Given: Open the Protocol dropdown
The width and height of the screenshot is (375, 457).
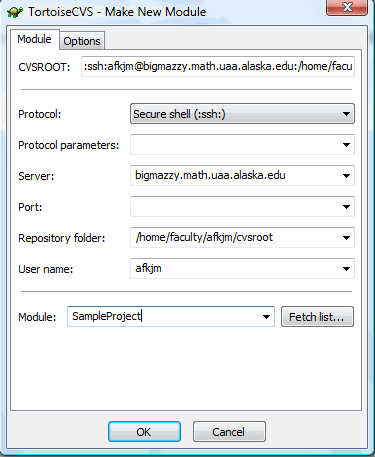Looking at the screenshot, I should coord(242,114).
